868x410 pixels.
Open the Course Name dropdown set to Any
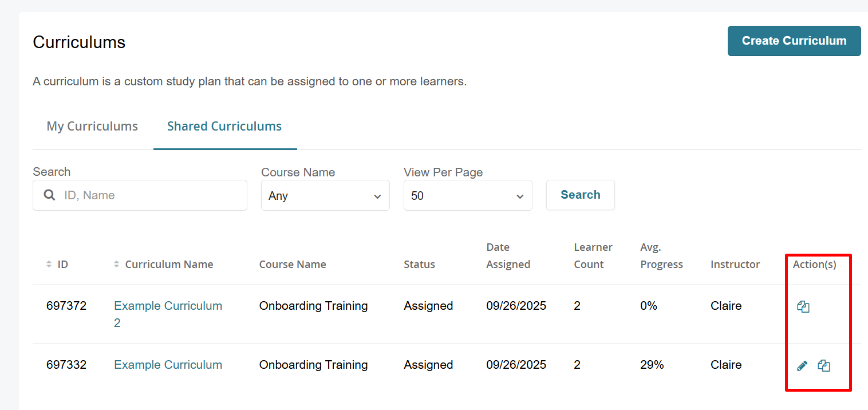click(x=325, y=196)
